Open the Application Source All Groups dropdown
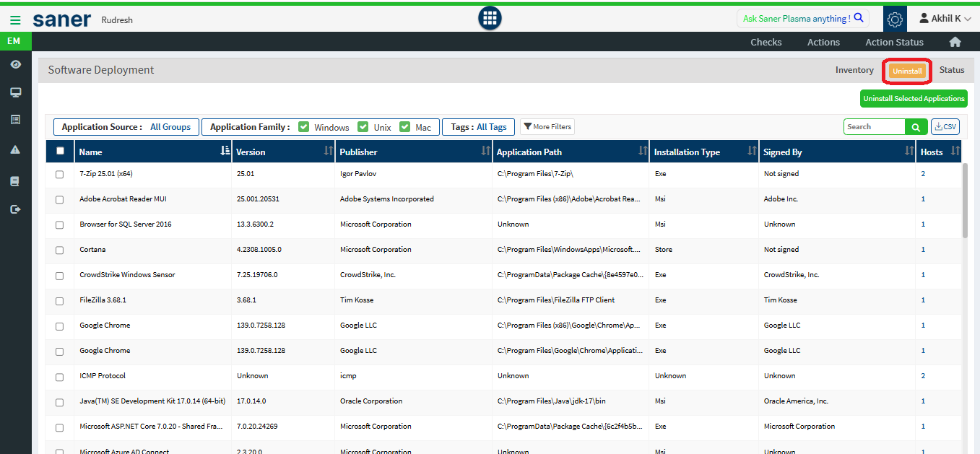 tap(126, 127)
